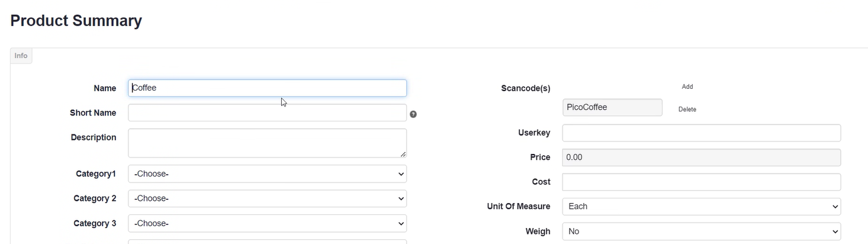Delete the PicoCoffee scancode
Image resolution: width=868 pixels, height=244 pixels.
[x=687, y=110]
